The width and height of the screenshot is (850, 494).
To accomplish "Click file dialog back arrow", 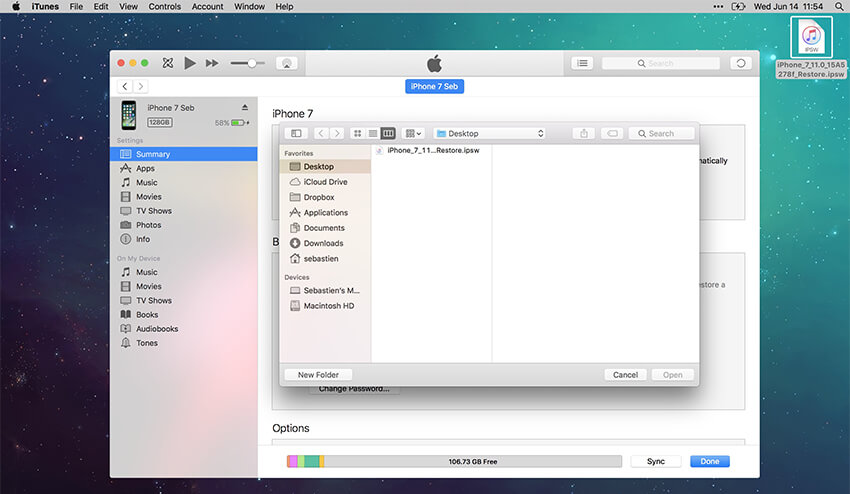I will 321,133.
